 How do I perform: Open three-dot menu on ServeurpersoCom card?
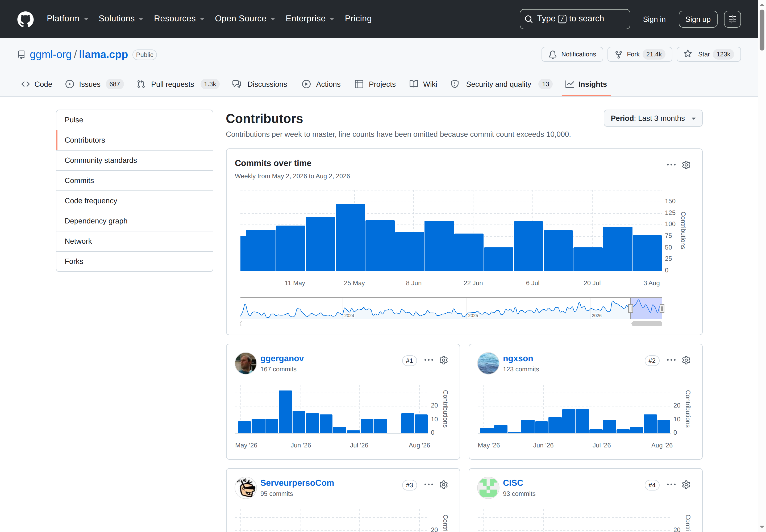[428, 485]
